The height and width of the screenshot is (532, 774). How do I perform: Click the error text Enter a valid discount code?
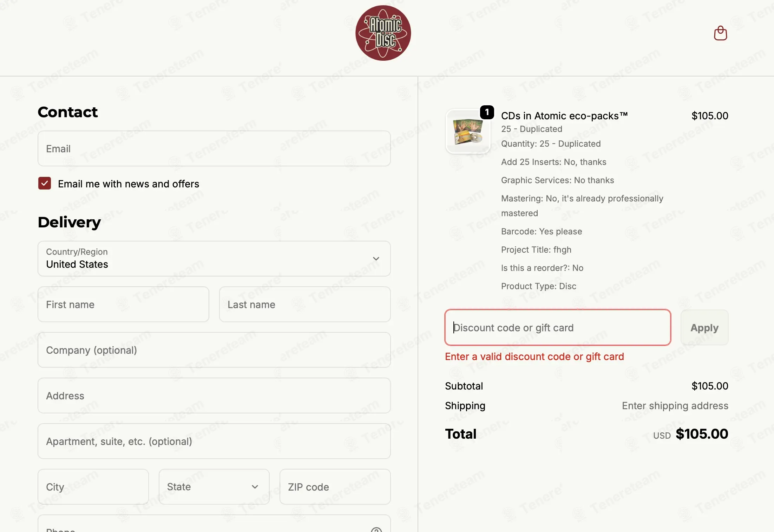pyautogui.click(x=534, y=357)
